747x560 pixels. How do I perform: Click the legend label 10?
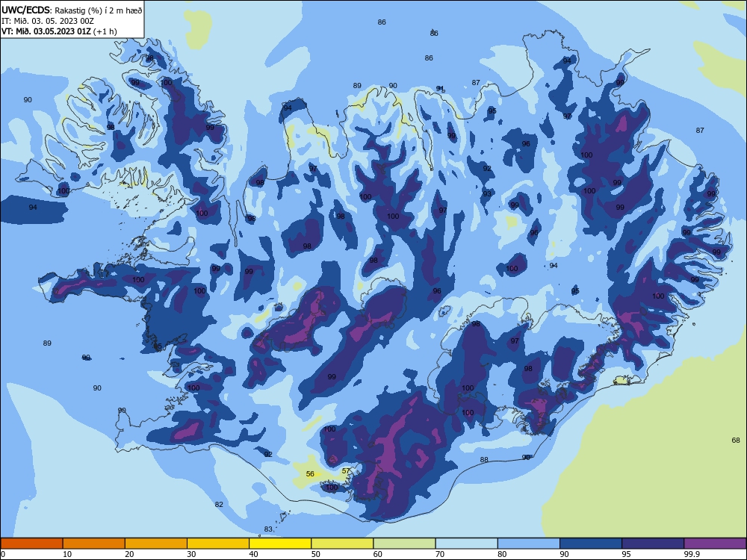(67, 554)
